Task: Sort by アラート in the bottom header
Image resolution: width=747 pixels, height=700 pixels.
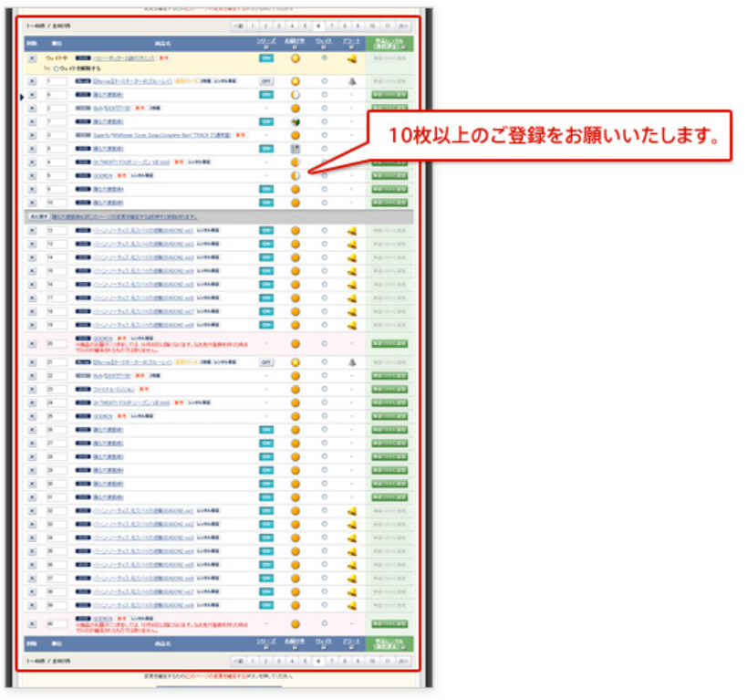Action: (352, 644)
